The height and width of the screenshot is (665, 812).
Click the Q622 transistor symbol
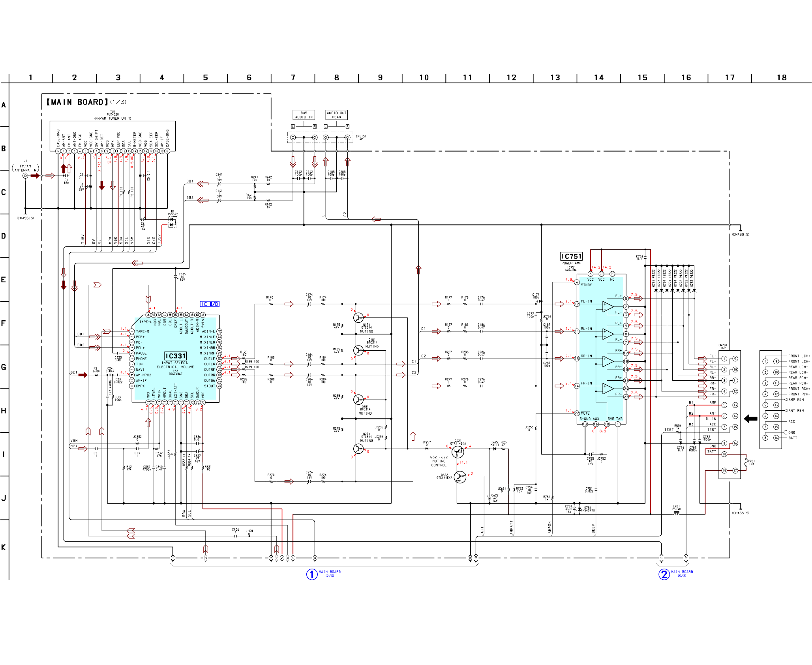click(460, 477)
